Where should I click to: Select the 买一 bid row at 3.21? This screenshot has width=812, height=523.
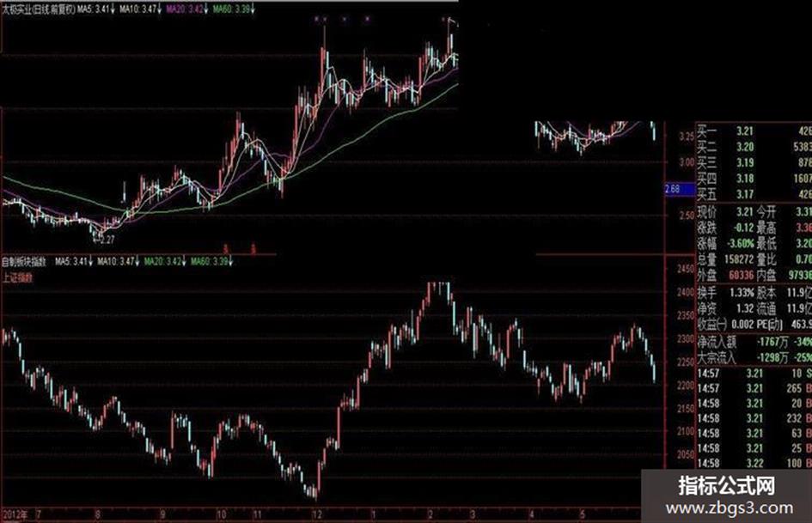[x=754, y=131]
